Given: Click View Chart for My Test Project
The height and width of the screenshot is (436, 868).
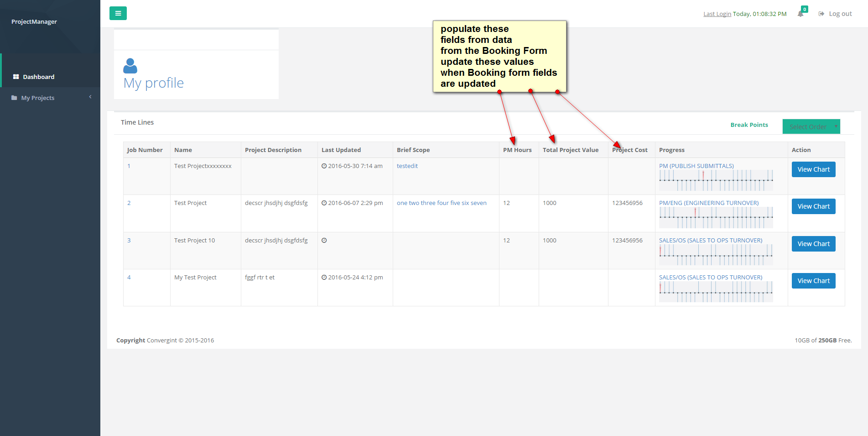Looking at the screenshot, I should tap(814, 281).
